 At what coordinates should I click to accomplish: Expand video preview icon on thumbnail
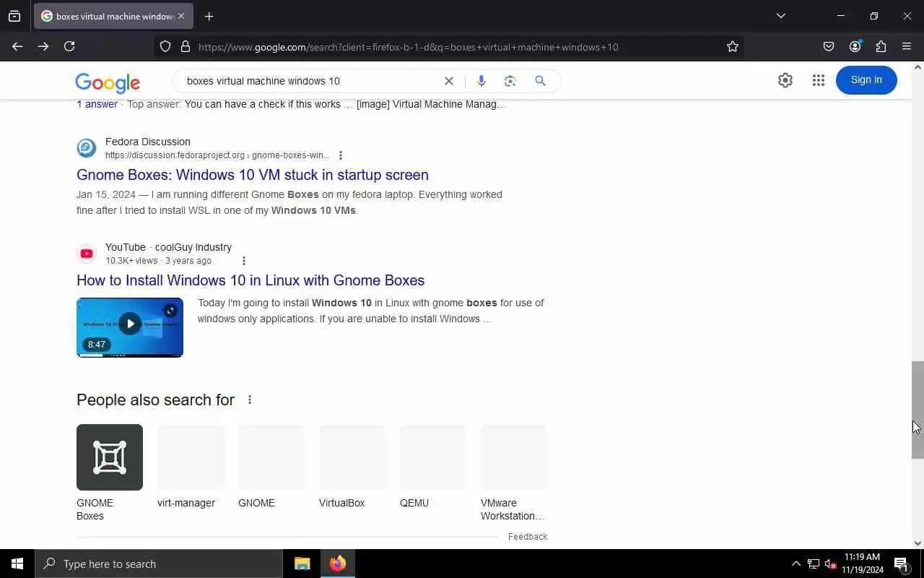170,311
